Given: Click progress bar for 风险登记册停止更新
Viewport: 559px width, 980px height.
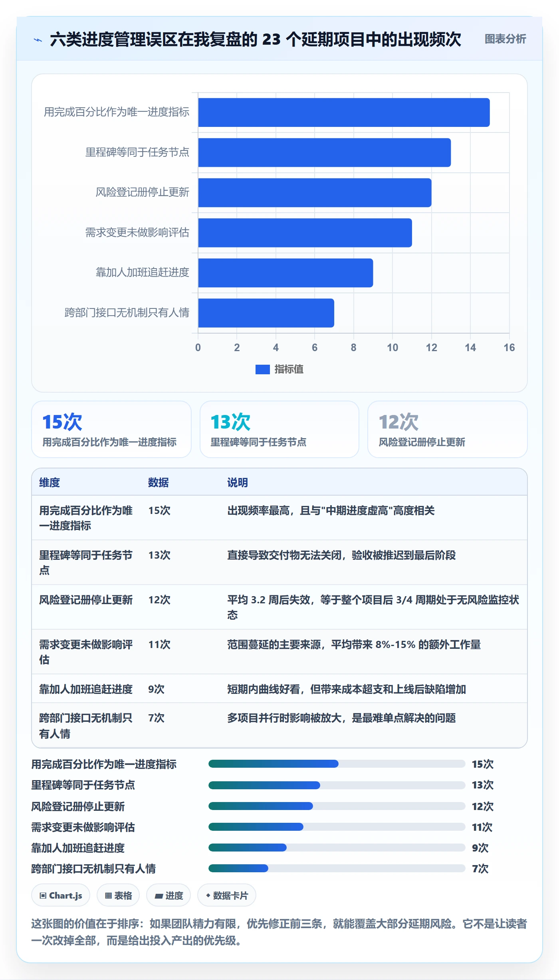Looking at the screenshot, I should (337, 806).
